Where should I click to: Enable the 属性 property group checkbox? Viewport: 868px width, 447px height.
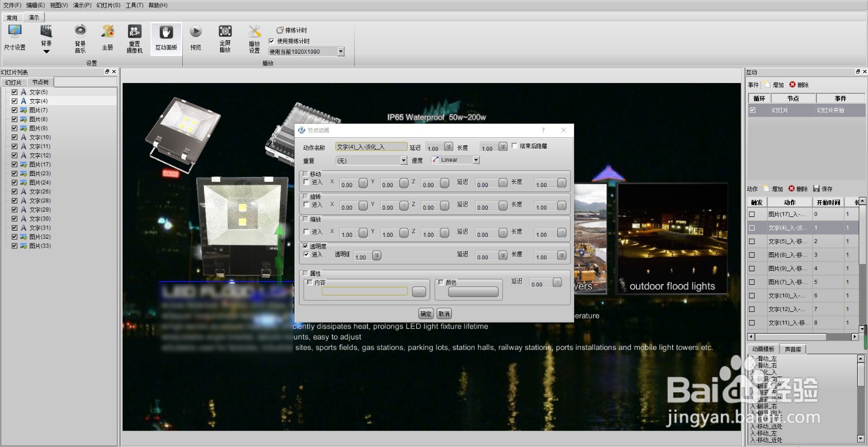pyautogui.click(x=306, y=273)
